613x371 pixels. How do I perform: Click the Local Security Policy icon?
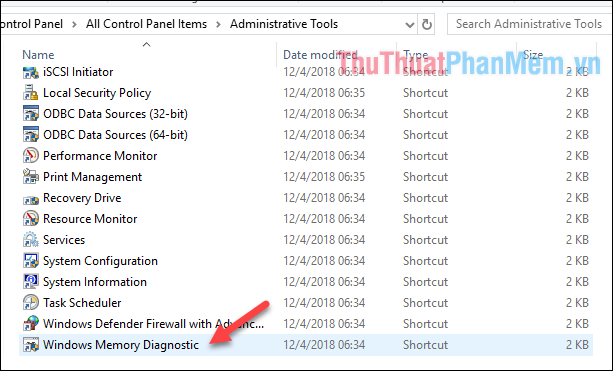(30, 93)
